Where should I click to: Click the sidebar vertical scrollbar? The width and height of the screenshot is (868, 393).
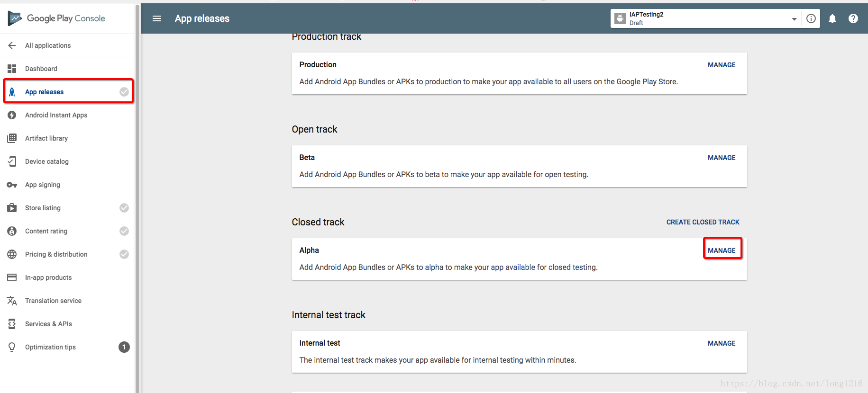(137, 199)
